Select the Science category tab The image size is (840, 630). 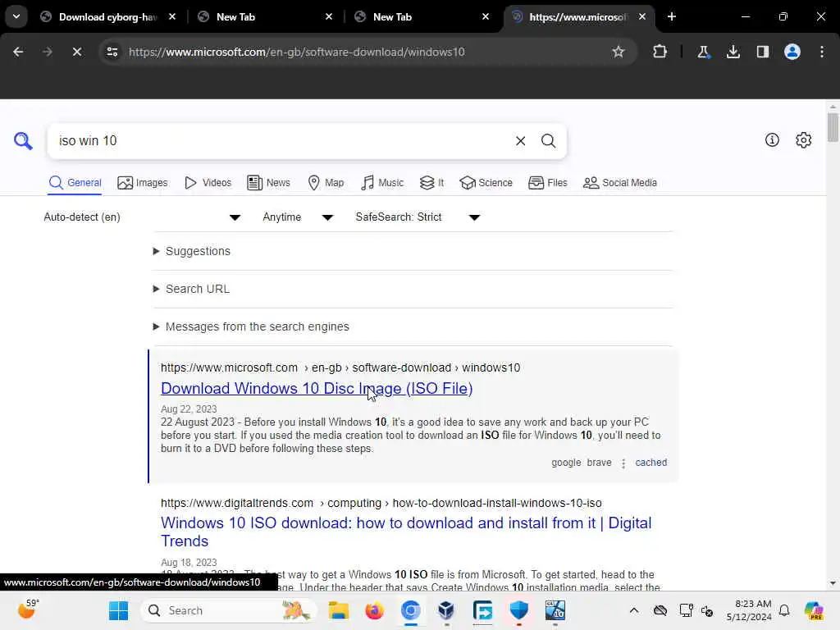(x=486, y=183)
